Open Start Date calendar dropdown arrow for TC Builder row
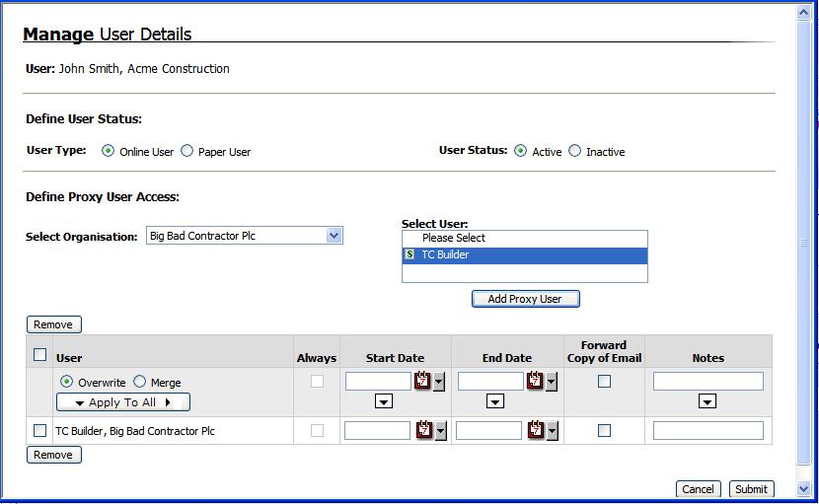 [441, 431]
